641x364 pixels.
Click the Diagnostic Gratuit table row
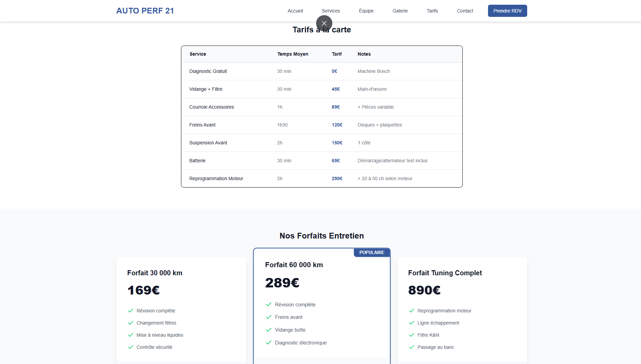[321, 71]
